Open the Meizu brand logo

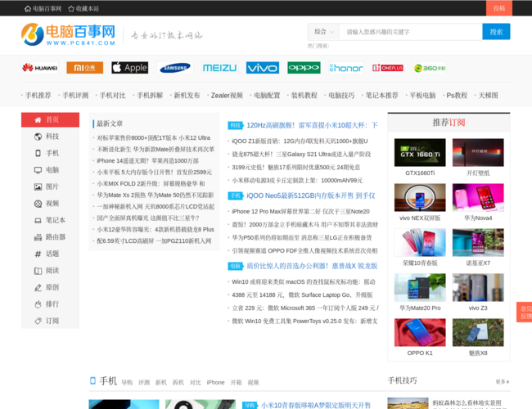click(x=220, y=68)
